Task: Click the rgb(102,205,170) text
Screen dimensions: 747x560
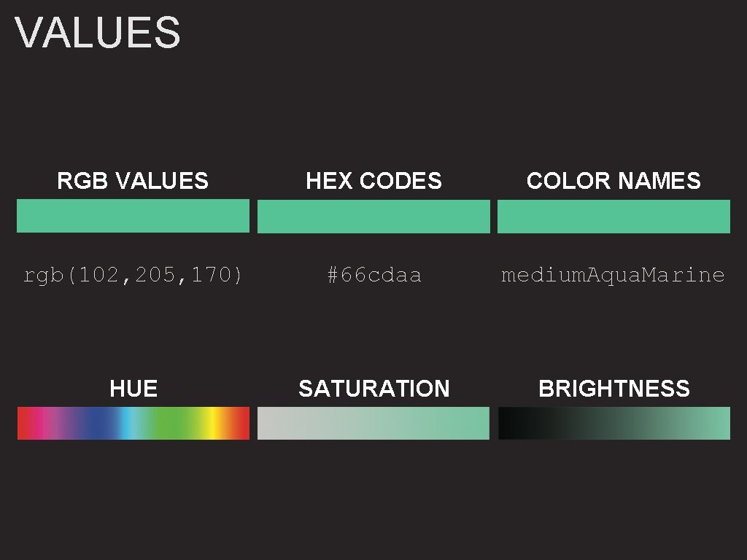Action: [x=133, y=275]
